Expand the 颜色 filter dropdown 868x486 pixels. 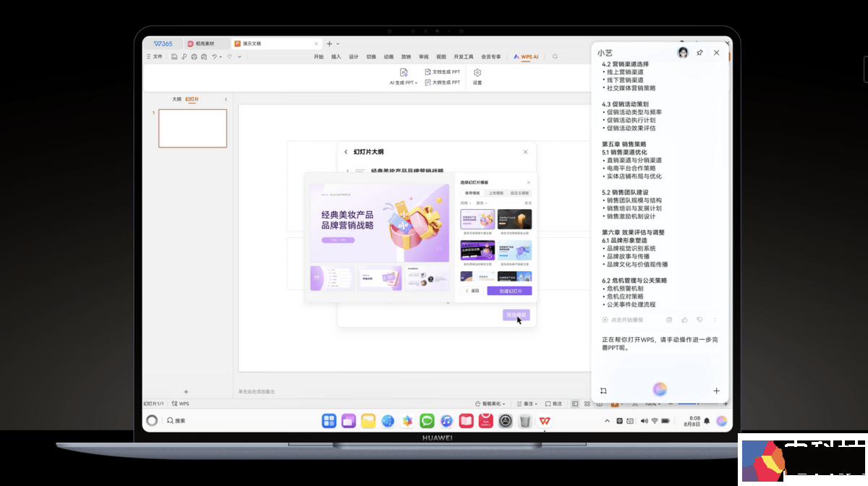(x=481, y=203)
